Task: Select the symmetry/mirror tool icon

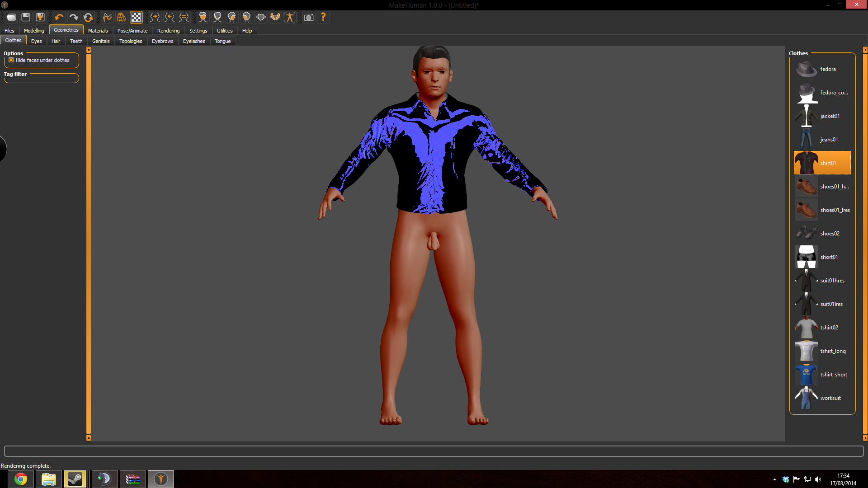Action: (x=185, y=17)
